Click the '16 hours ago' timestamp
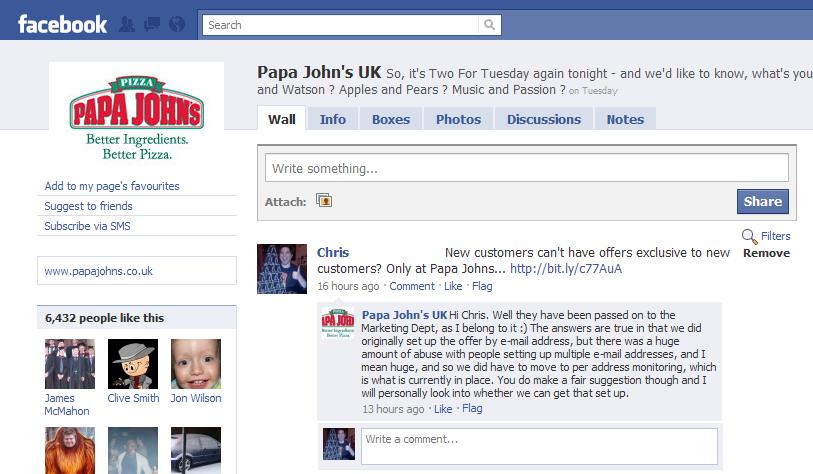This screenshot has height=474, width=813. click(x=348, y=286)
